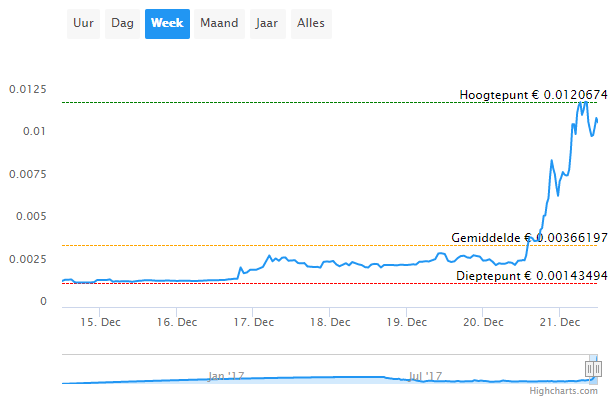Click the 20. Dec axis label
The height and width of the screenshot is (398, 608).
point(483,322)
